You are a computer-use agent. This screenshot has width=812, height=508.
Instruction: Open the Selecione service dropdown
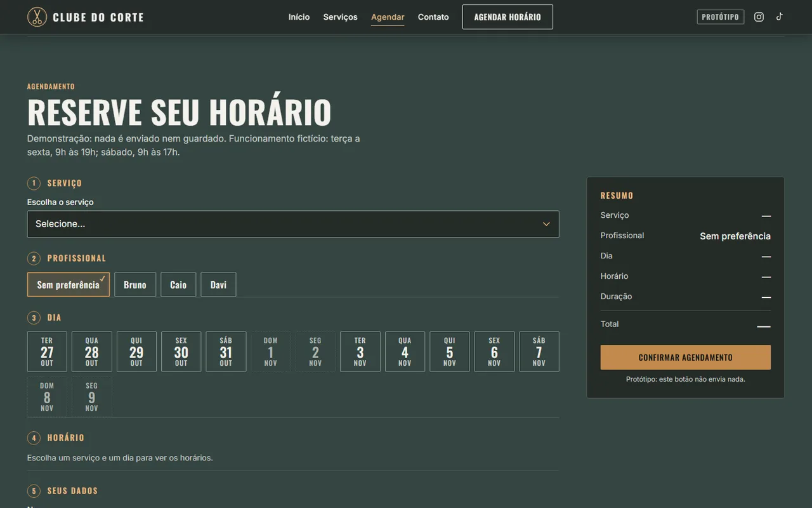293,224
